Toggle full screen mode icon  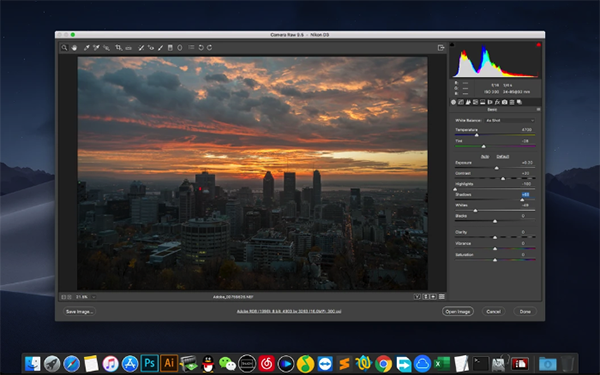point(441,48)
